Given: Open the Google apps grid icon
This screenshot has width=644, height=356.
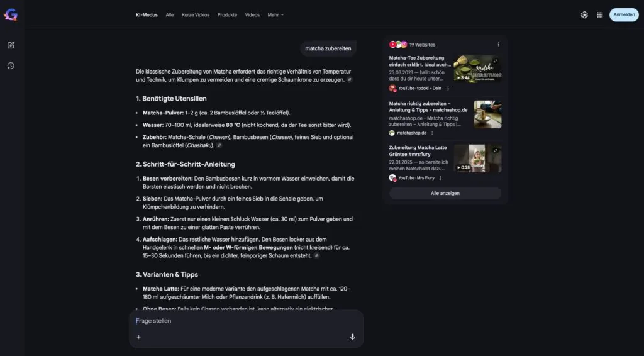Looking at the screenshot, I should [599, 15].
